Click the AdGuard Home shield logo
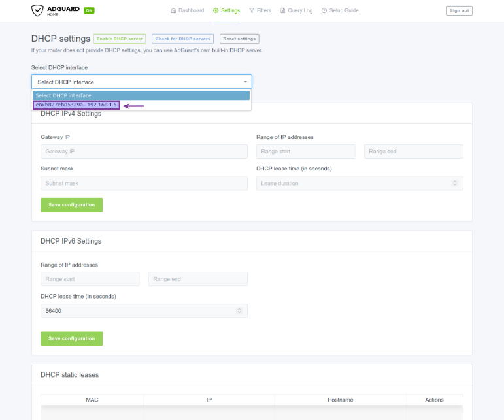 38,10
